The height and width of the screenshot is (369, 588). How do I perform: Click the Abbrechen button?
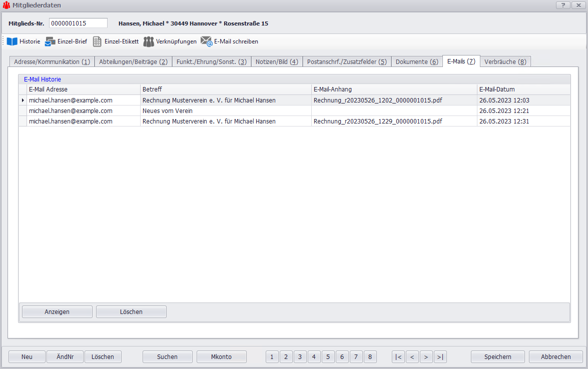click(555, 356)
